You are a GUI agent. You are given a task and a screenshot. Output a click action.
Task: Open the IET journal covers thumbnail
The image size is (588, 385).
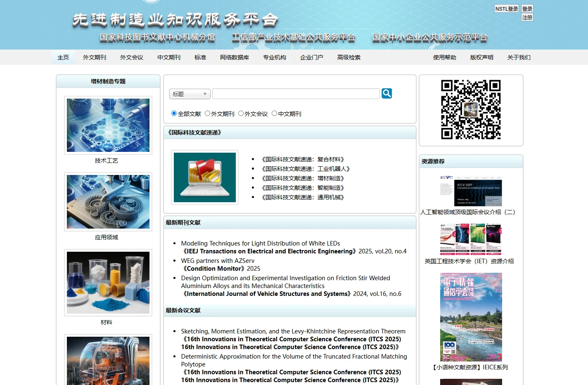point(471,239)
